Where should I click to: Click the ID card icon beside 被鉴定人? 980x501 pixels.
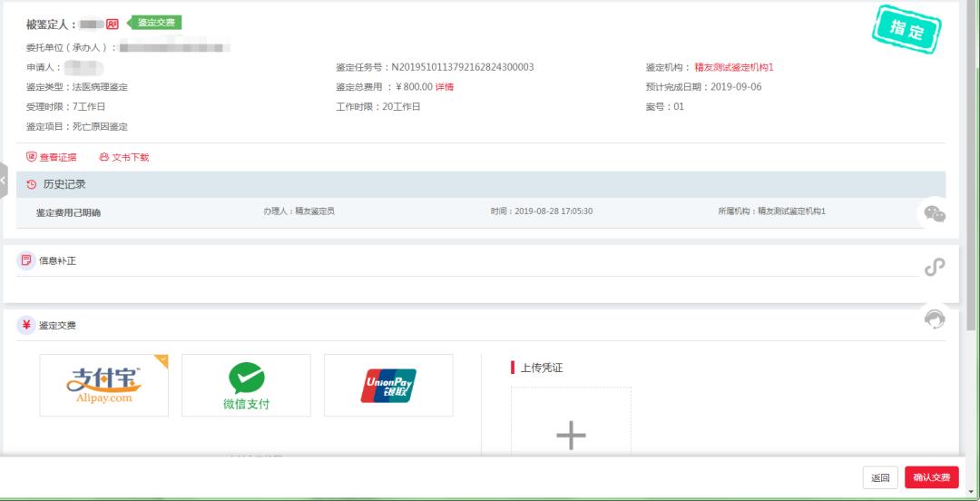[x=113, y=24]
